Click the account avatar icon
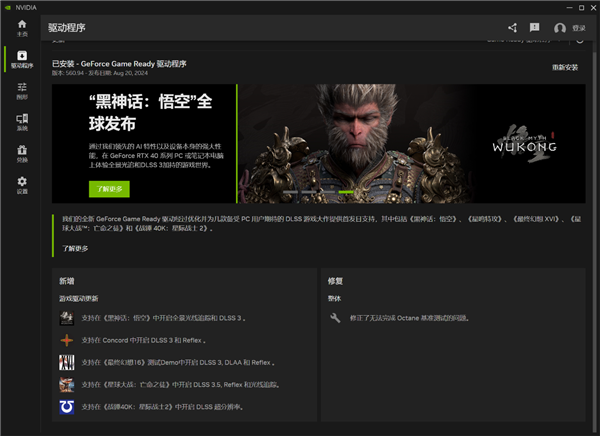This screenshot has width=600, height=436. pyautogui.click(x=559, y=28)
